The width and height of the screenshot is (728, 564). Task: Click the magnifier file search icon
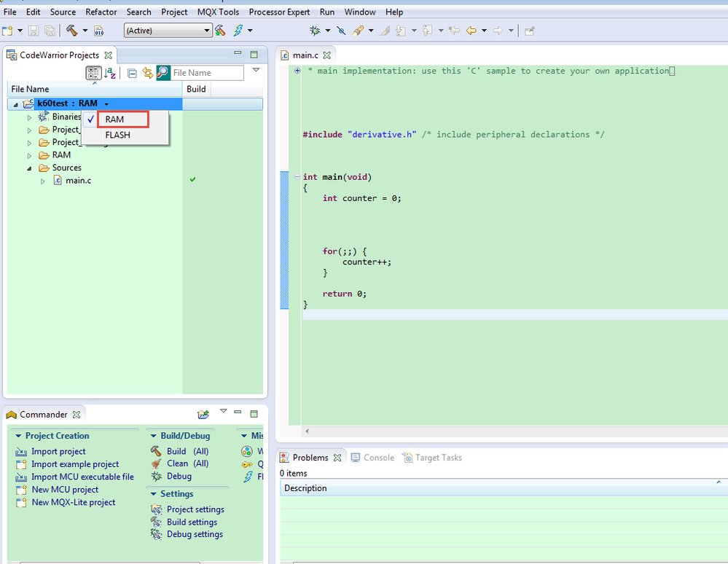163,73
